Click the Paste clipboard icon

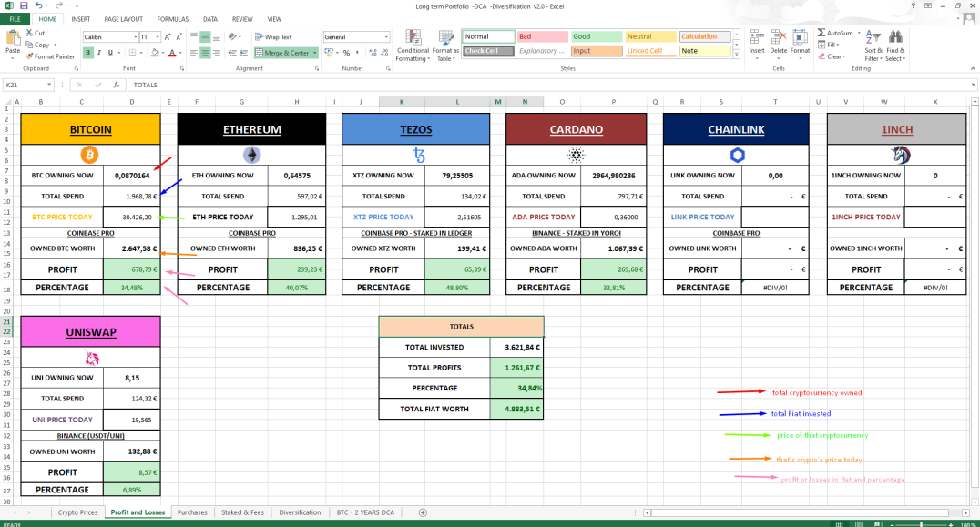tap(13, 39)
